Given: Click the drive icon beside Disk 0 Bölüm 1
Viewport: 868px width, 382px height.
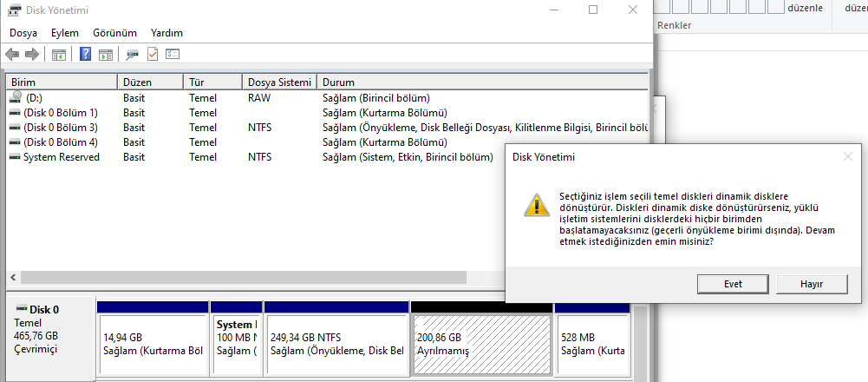Looking at the screenshot, I should coord(16,113).
